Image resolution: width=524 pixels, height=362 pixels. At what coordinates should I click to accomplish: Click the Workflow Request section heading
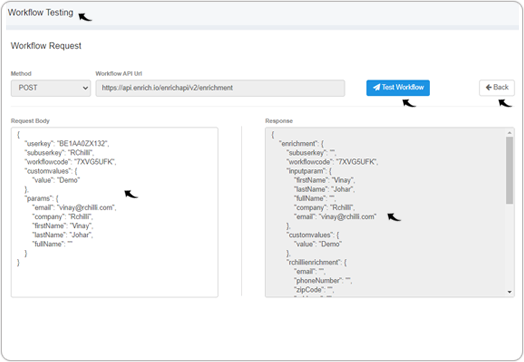(x=46, y=46)
